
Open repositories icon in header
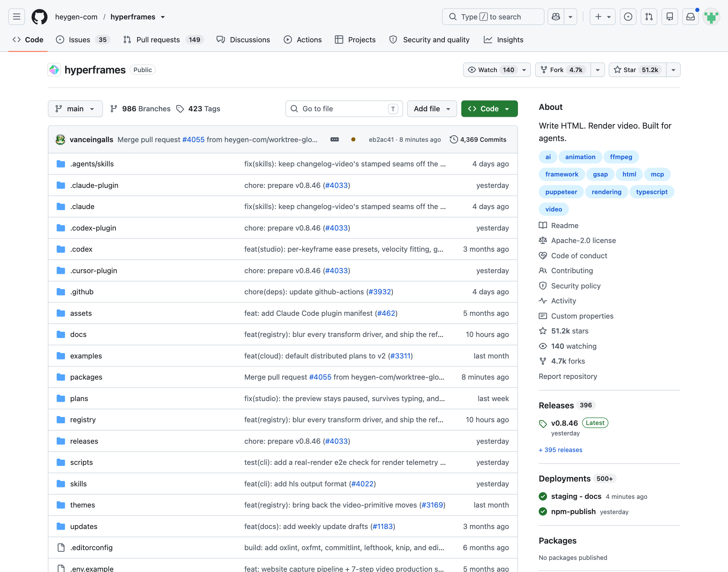tap(670, 17)
